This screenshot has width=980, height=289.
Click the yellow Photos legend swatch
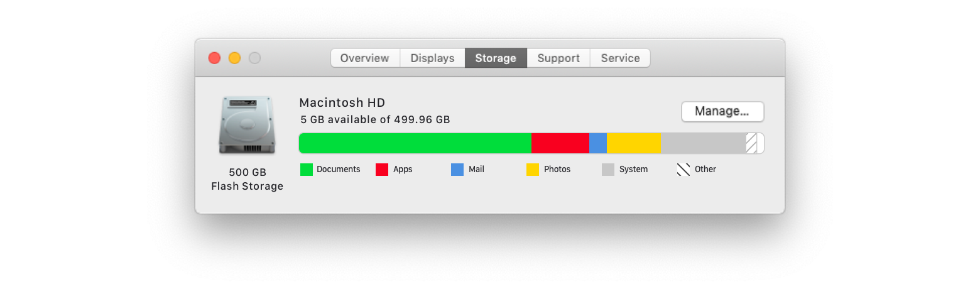coord(533,170)
